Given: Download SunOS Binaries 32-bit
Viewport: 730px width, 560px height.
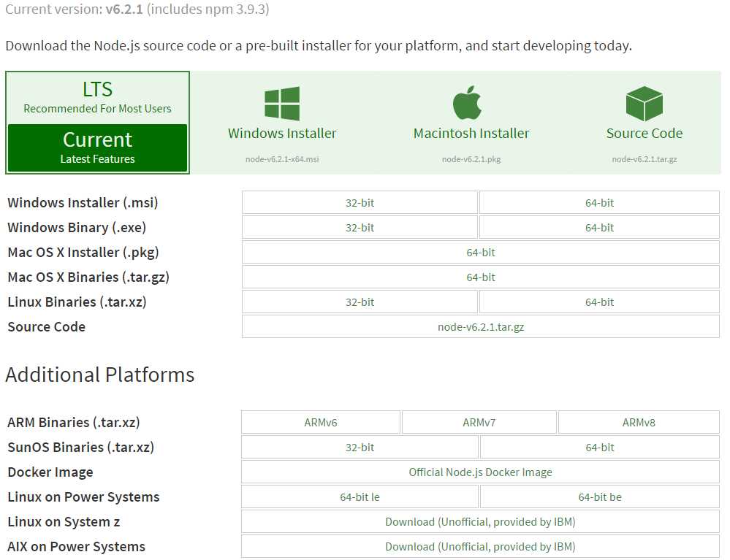Looking at the screenshot, I should [x=360, y=448].
